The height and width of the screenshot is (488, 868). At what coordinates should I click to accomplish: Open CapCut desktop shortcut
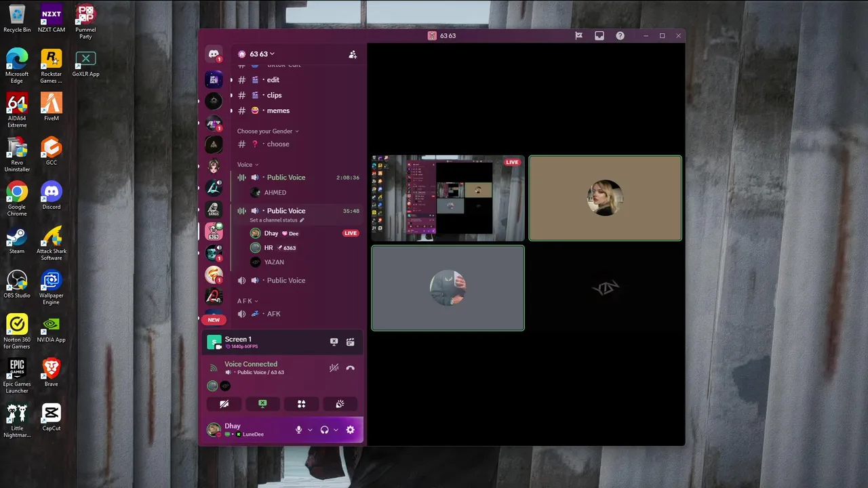[52, 418]
